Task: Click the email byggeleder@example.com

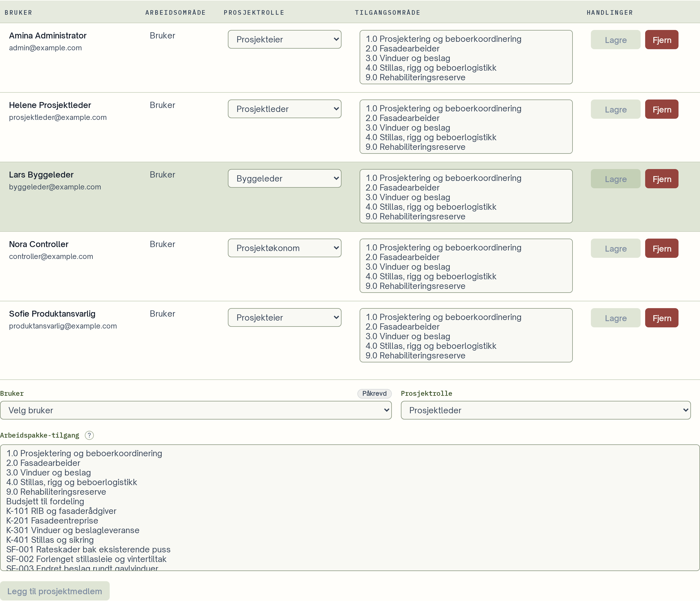Action: click(55, 187)
